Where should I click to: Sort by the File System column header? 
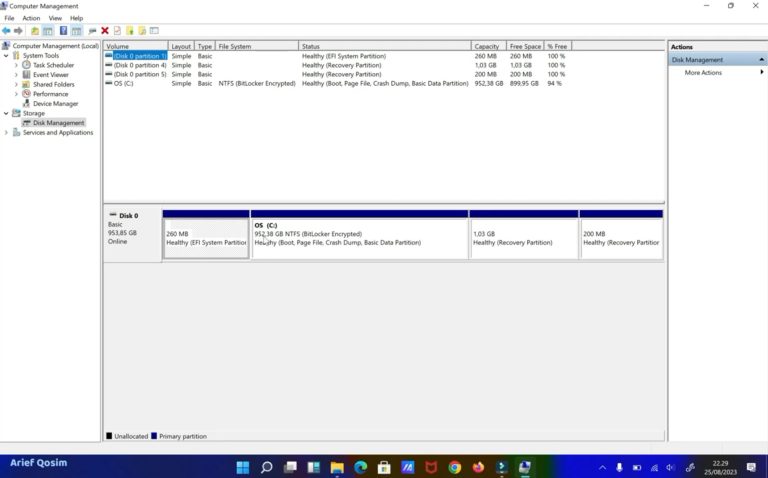[257, 46]
